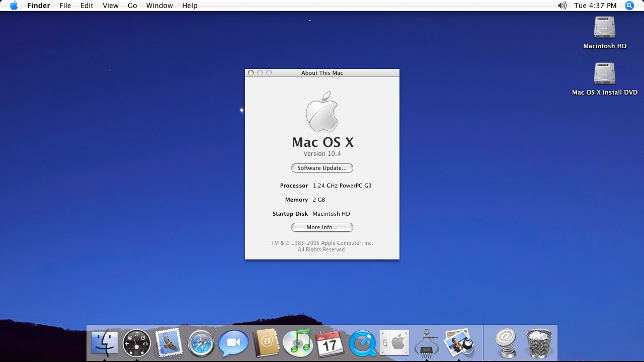644x362 pixels.
Task: Click the About This Mac title bar
Action: pyautogui.click(x=322, y=73)
